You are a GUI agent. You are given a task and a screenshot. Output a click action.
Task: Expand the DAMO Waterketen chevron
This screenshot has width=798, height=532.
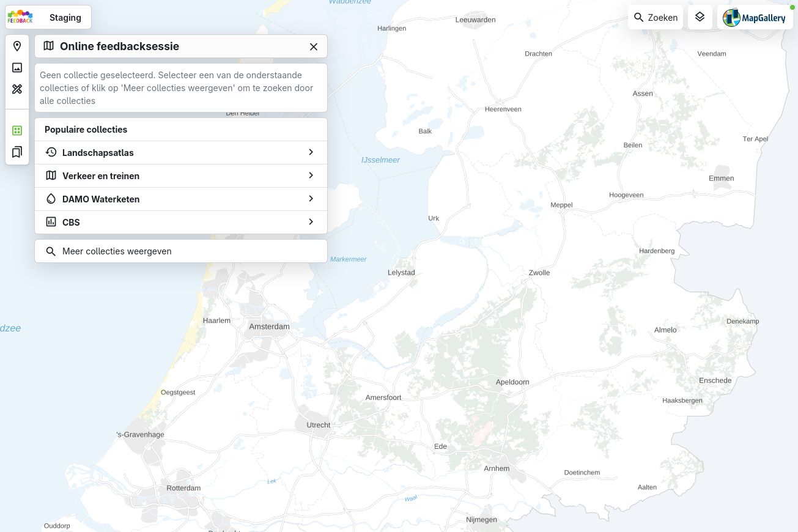(x=311, y=199)
